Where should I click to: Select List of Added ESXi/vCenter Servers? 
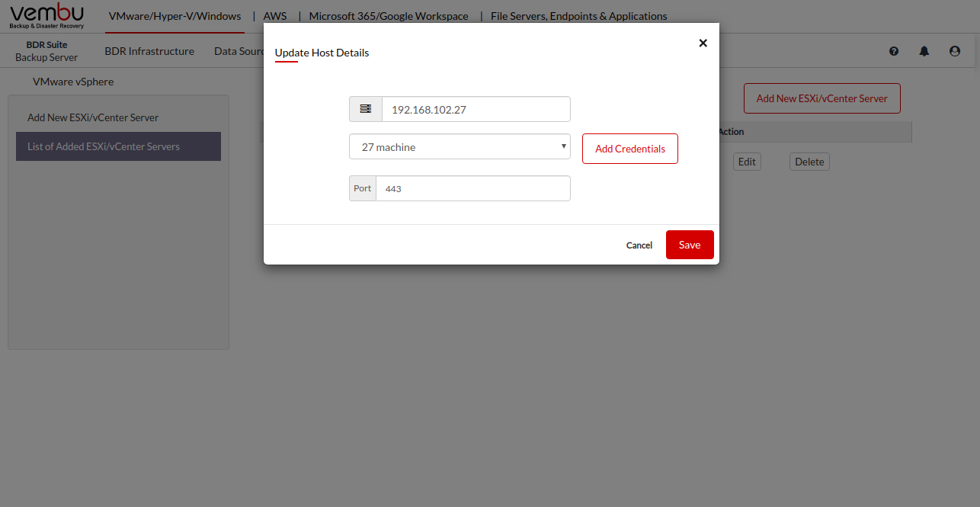[x=104, y=146]
